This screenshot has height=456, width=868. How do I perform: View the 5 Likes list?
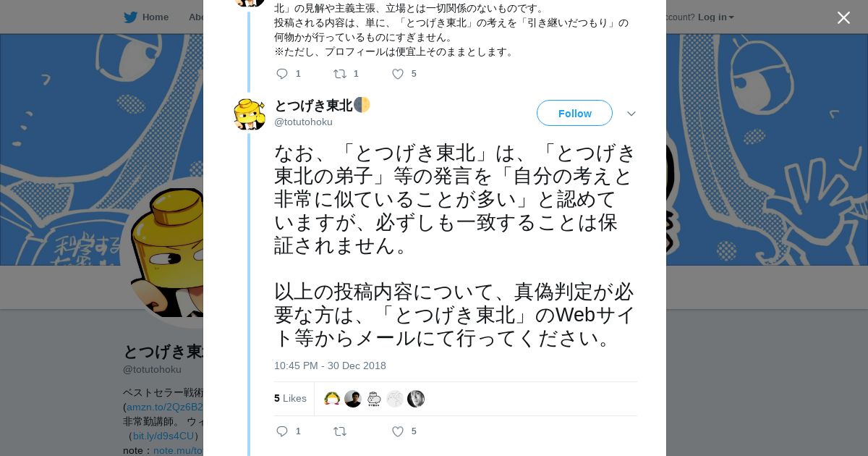pos(290,398)
